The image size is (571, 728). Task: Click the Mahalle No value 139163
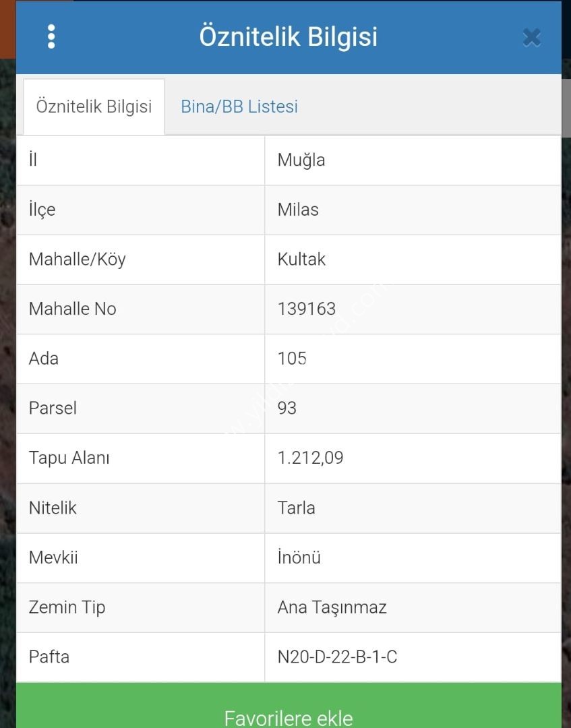point(306,309)
